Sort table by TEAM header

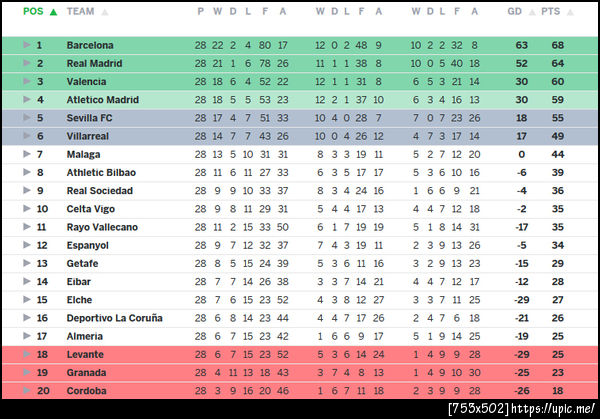click(x=80, y=12)
